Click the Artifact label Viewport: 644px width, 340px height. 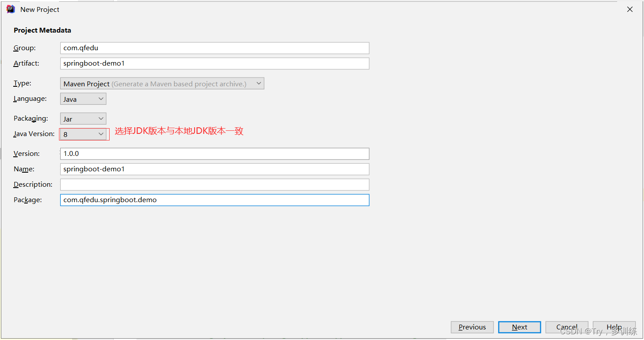(26, 63)
